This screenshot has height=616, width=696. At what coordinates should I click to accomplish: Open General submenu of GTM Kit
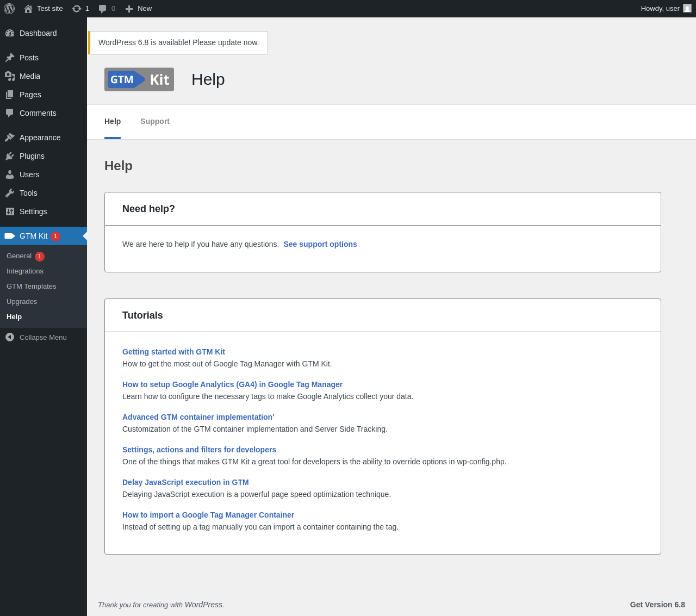[19, 256]
